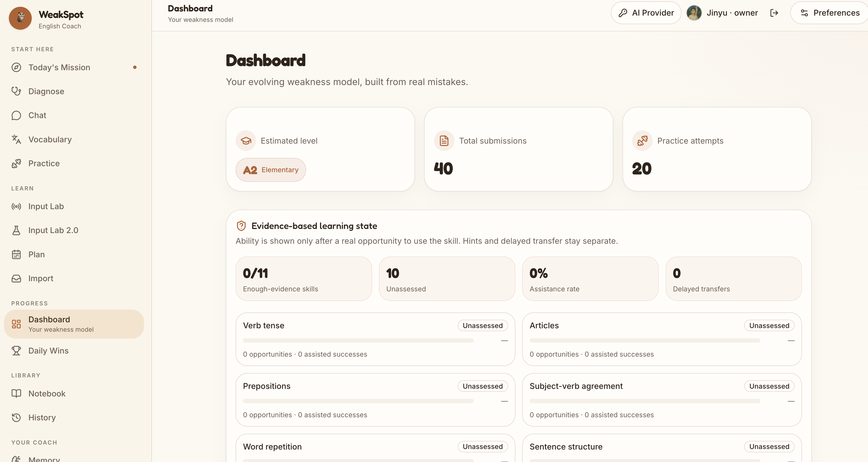The image size is (868, 462).
Task: Click the Input Lab 2.0 flask icon
Action: pos(16,230)
